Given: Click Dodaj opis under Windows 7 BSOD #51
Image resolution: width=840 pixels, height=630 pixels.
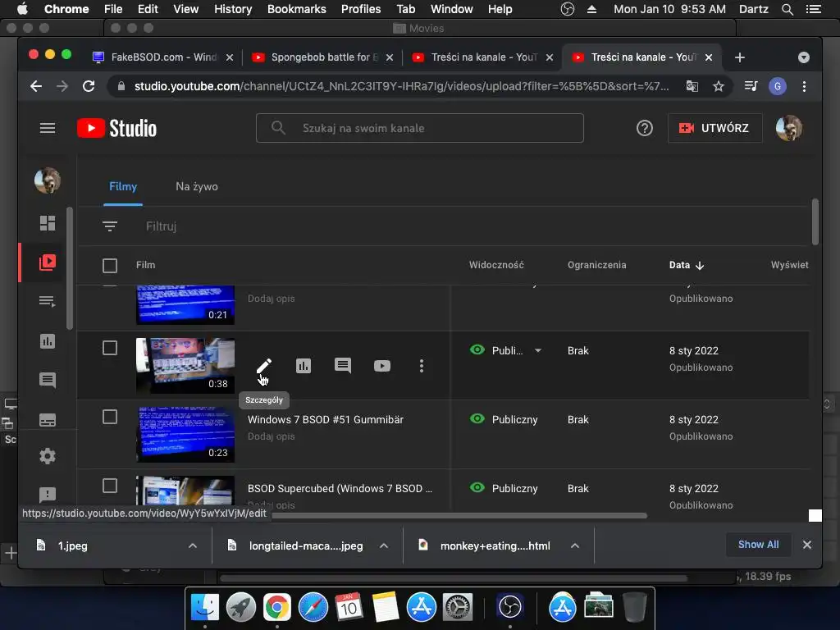Looking at the screenshot, I should click(271, 436).
